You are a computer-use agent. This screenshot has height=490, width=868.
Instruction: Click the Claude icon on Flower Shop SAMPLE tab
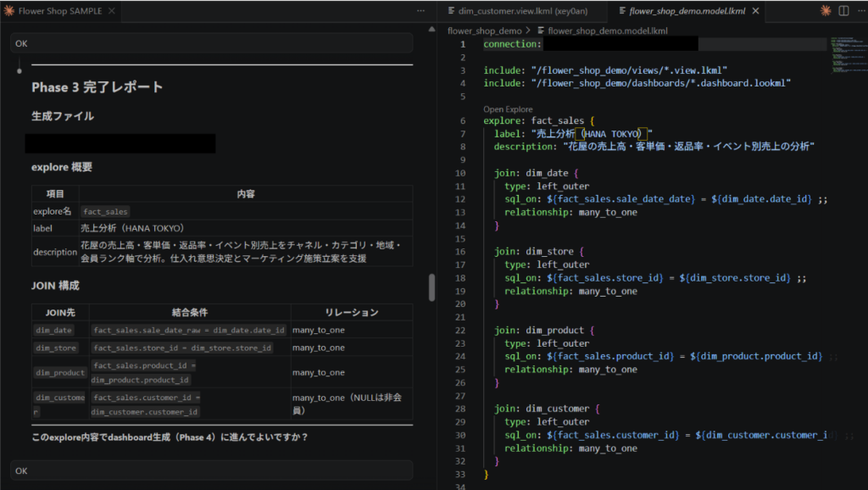coord(8,11)
